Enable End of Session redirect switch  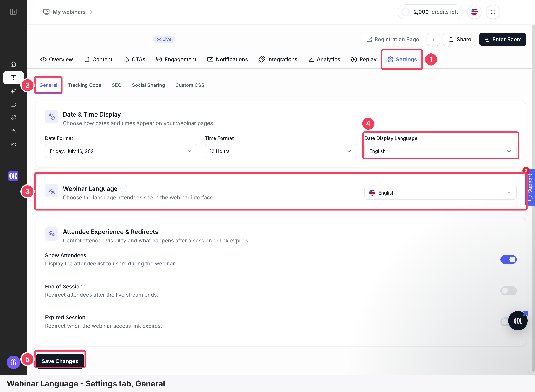[508, 291]
